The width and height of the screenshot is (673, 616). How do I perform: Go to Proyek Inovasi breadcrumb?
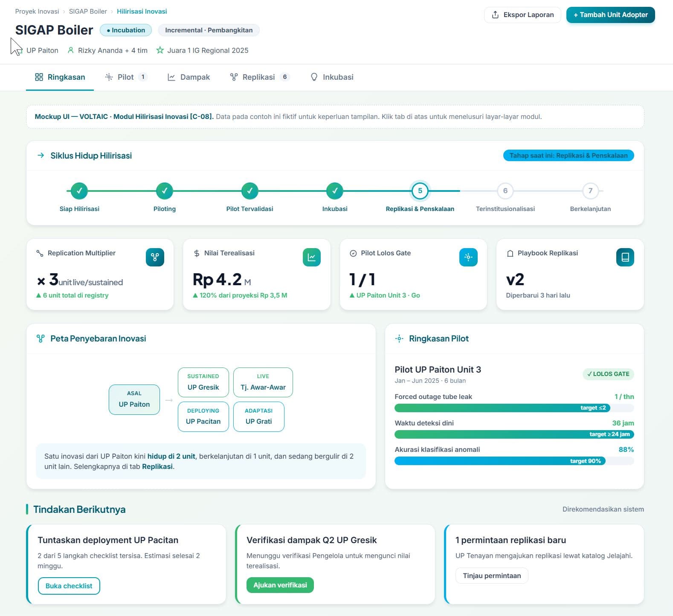pyautogui.click(x=37, y=12)
